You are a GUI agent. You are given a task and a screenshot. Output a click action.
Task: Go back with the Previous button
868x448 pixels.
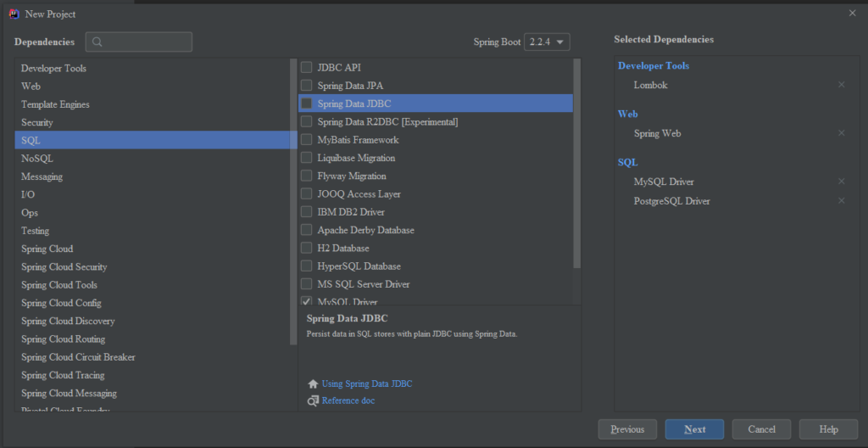click(627, 429)
